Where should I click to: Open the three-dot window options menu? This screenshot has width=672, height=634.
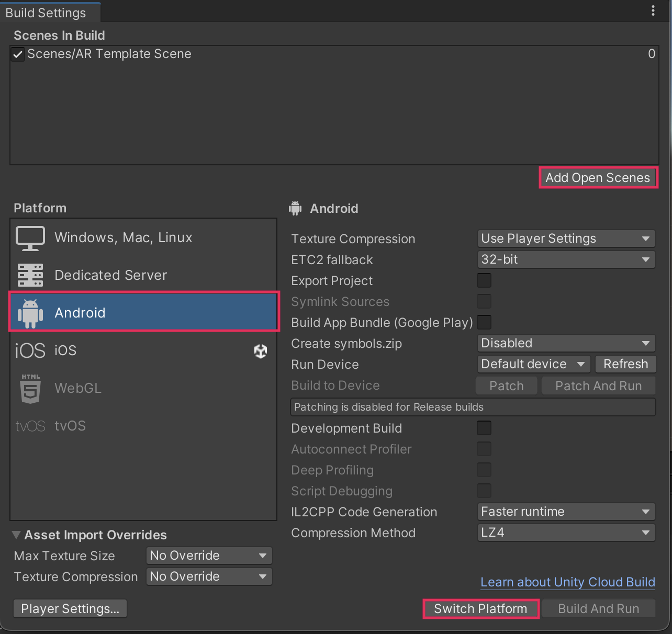[653, 11]
